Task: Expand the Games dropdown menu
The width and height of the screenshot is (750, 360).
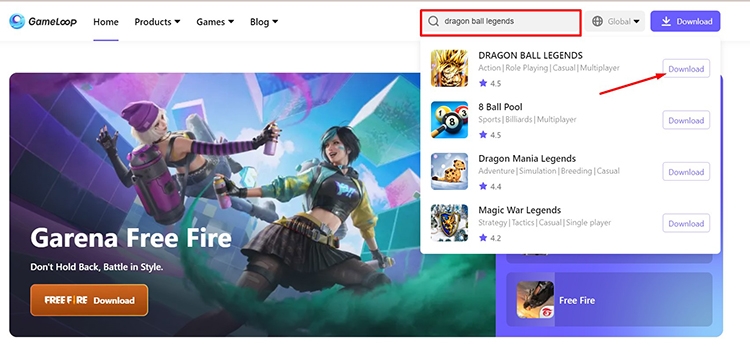Action: pyautogui.click(x=215, y=22)
